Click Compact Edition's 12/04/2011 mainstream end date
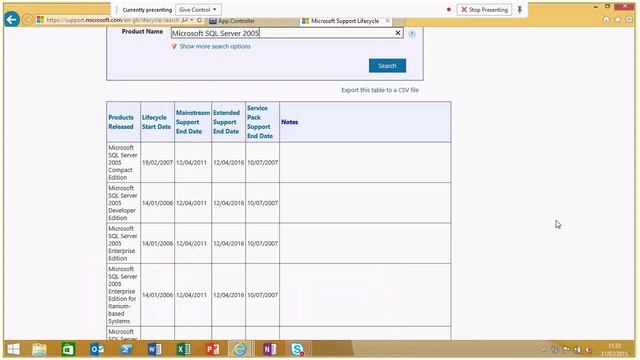 pos(191,162)
